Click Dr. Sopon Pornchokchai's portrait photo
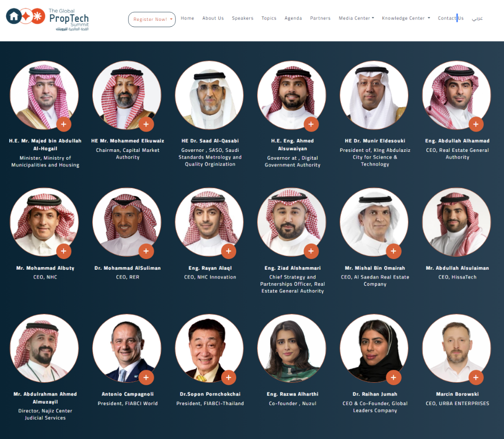This screenshot has width=504, height=439. click(209, 348)
